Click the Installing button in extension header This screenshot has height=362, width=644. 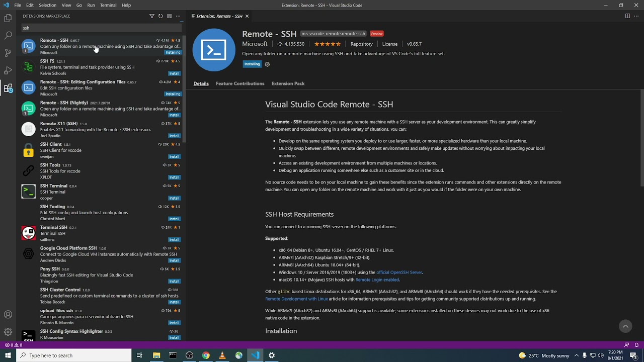pyautogui.click(x=252, y=64)
